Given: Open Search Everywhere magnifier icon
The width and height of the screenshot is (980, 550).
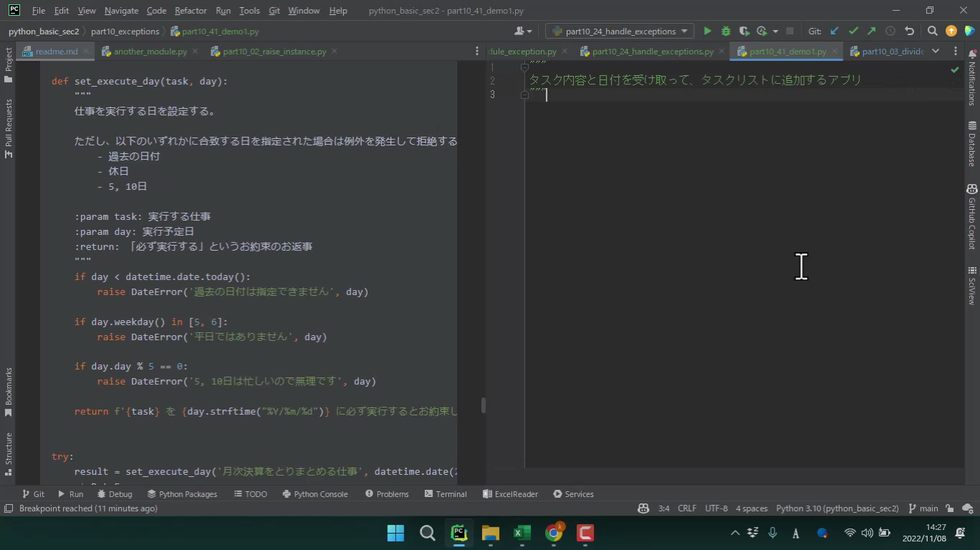Looking at the screenshot, I should pos(932,31).
